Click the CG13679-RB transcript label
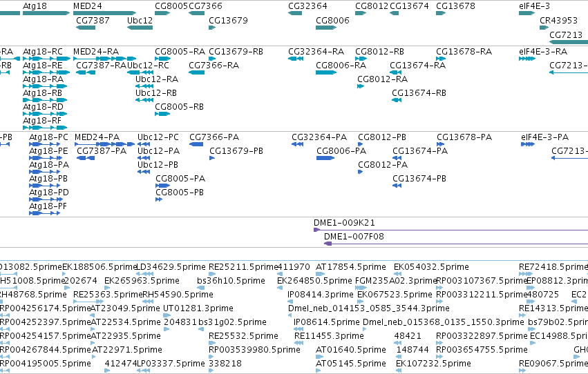Image resolution: width=588 pixels, height=374 pixels. 236,52
